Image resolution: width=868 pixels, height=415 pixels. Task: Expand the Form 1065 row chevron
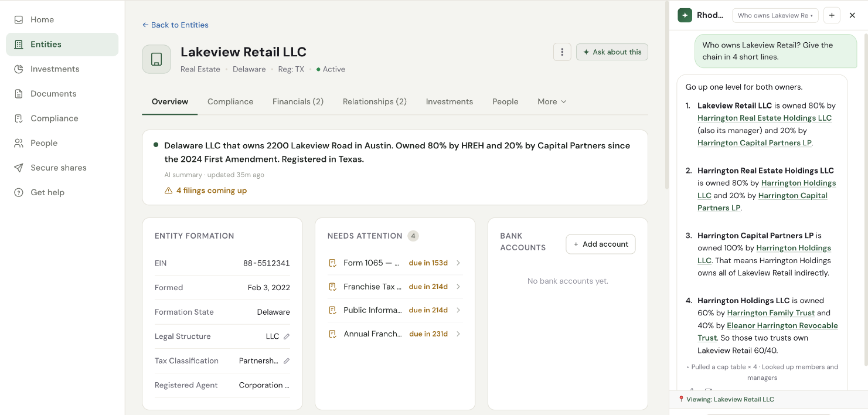pos(458,263)
